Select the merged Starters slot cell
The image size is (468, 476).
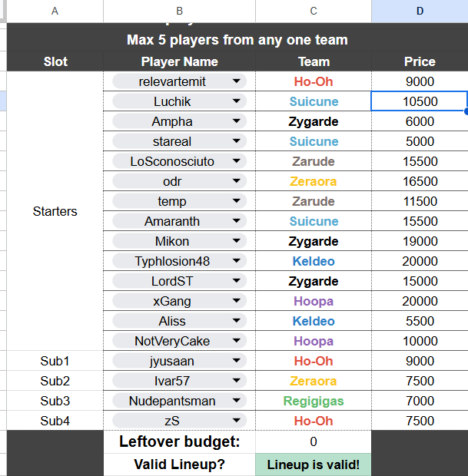point(55,211)
